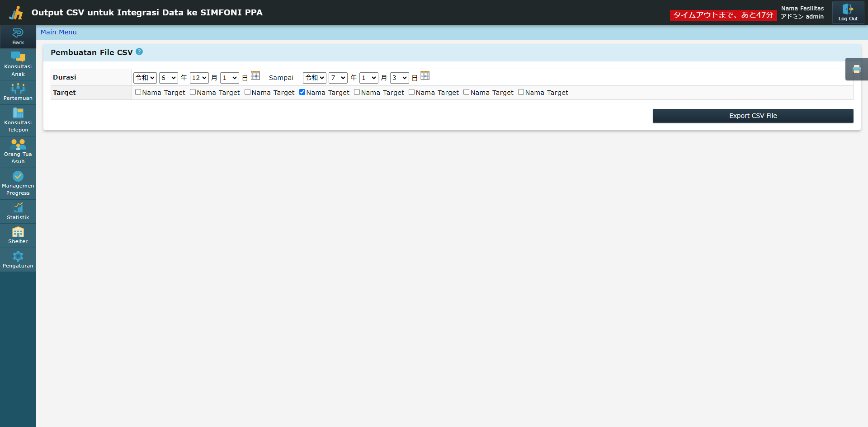
Task: Open the start date calendar picker
Action: 255,76
